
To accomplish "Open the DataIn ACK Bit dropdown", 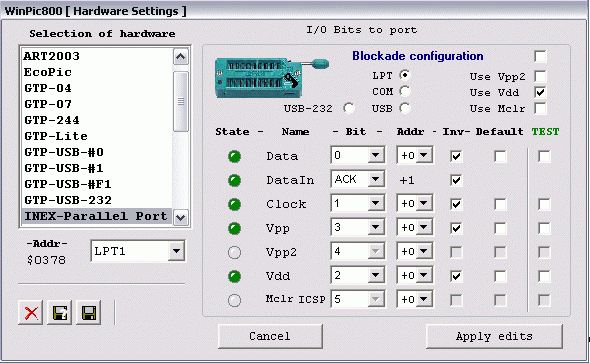I will [375, 179].
